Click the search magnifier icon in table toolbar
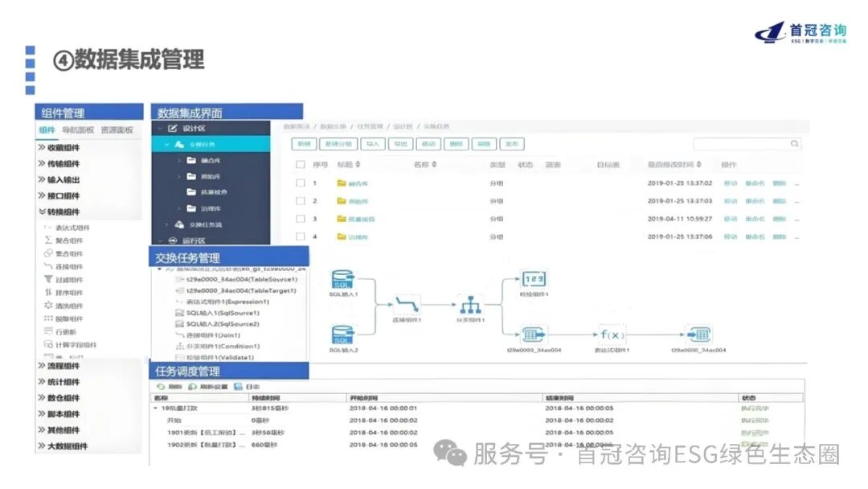Image resolution: width=868 pixels, height=489 pixels. point(794,144)
